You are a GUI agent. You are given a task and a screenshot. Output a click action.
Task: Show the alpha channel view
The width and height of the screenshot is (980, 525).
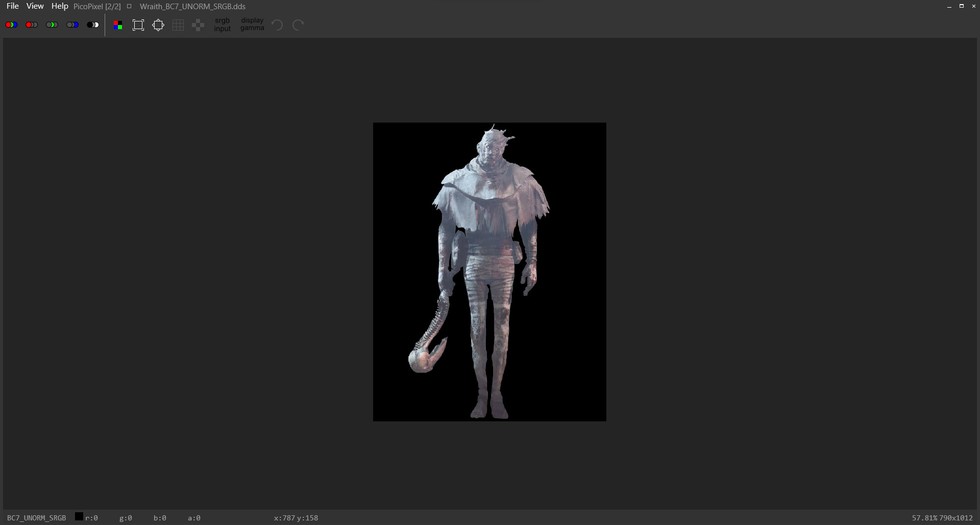pos(93,25)
